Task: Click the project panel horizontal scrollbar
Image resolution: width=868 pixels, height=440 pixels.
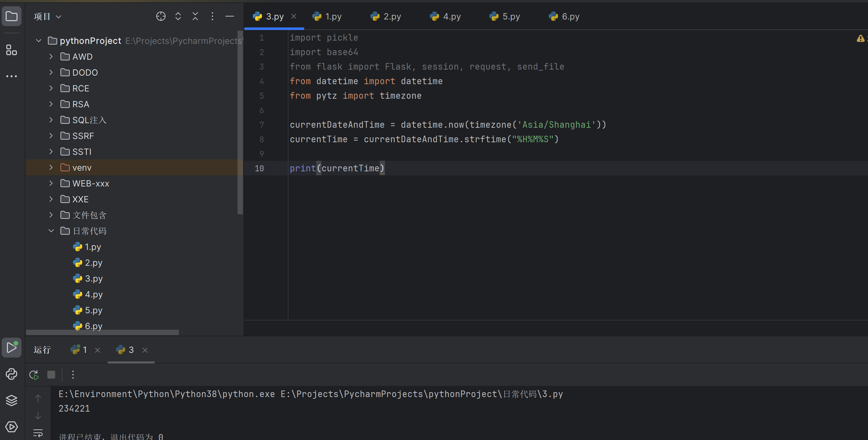Action: point(102,332)
